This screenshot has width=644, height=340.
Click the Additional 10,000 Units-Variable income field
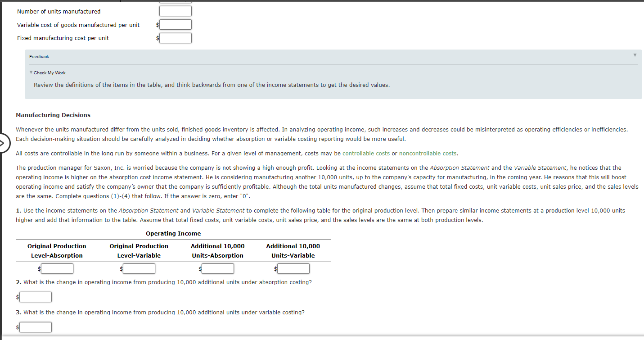293,269
